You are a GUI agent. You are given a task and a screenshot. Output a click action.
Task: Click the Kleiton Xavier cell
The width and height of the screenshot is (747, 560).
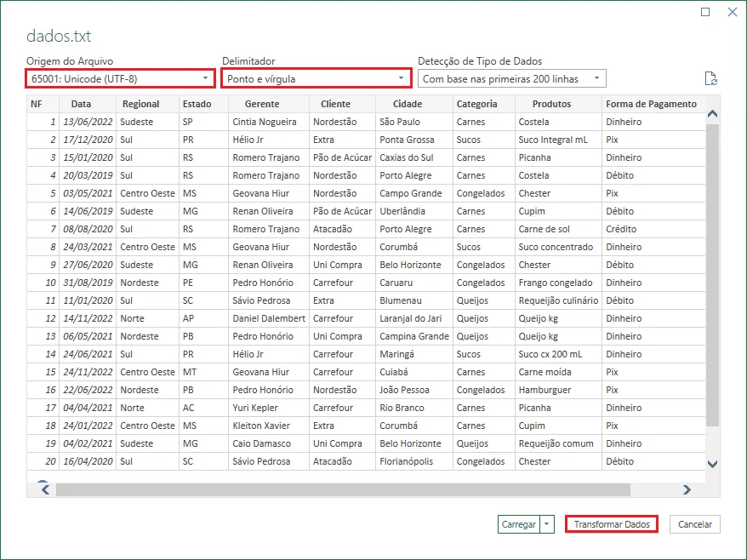(x=269, y=426)
